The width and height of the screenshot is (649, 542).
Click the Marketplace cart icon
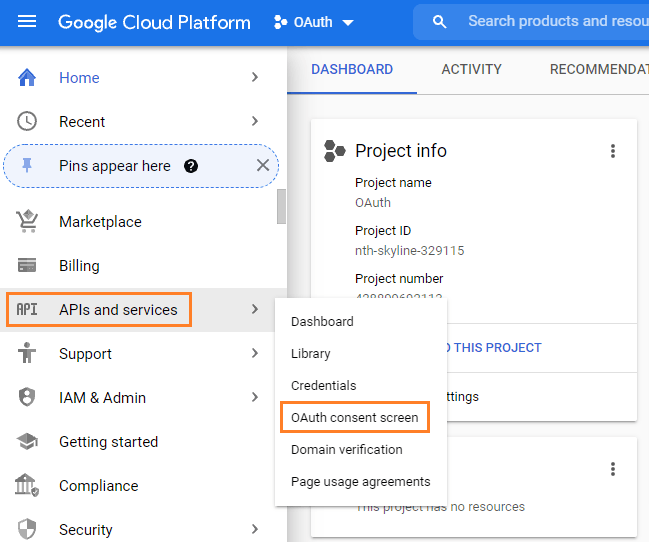tap(27, 222)
